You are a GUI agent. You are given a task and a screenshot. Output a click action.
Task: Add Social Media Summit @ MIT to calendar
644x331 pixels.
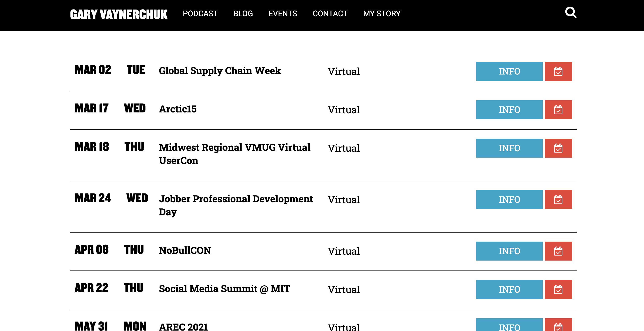[x=558, y=289]
